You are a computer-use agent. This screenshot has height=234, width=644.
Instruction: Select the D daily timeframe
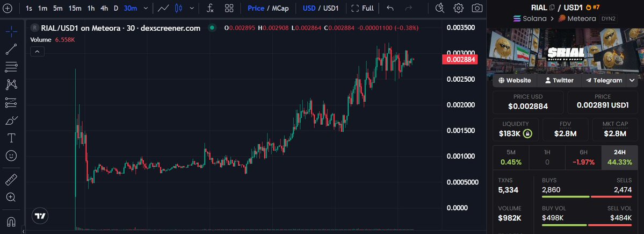[x=116, y=8]
